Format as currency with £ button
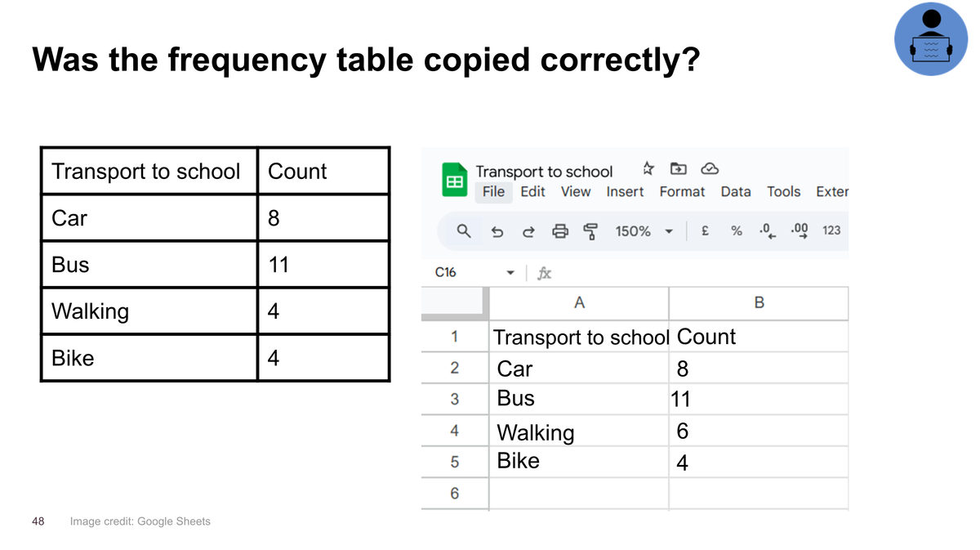Image resolution: width=980 pixels, height=550 pixels. click(x=705, y=231)
